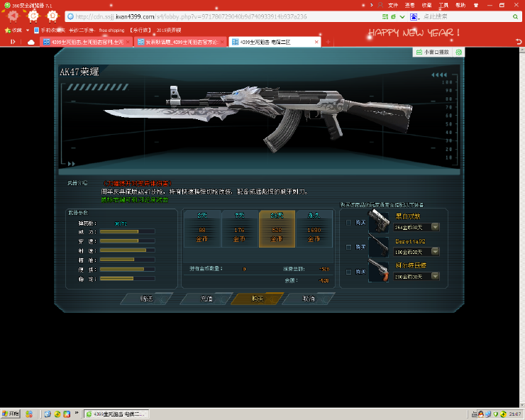Expand quick launch overflow chevron
Image resolution: width=525 pixels, height=420 pixels.
click(77, 413)
